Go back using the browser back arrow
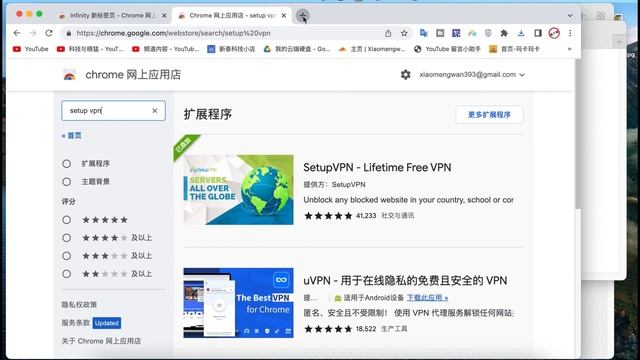Viewport: 640px width, 360px height. pos(17,33)
